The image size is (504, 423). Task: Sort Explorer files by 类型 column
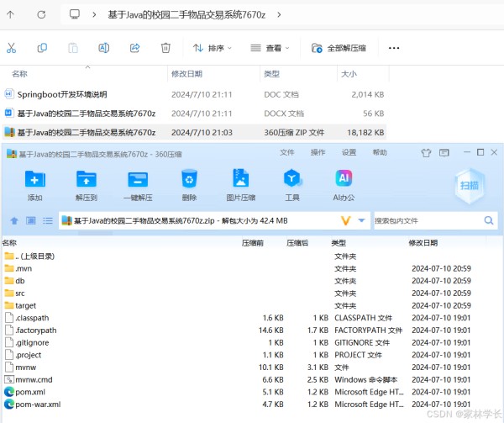(x=271, y=74)
